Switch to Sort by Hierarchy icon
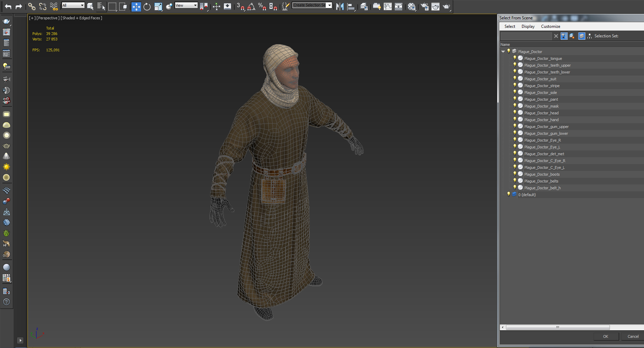Screen dimensions: 644x348 point(590,36)
